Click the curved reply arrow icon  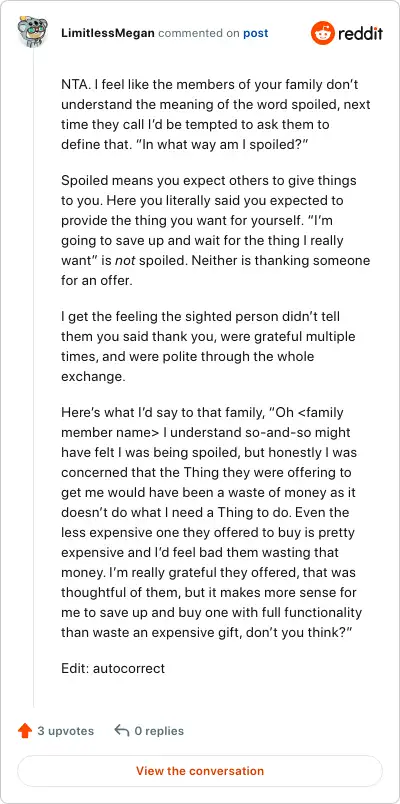[122, 731]
